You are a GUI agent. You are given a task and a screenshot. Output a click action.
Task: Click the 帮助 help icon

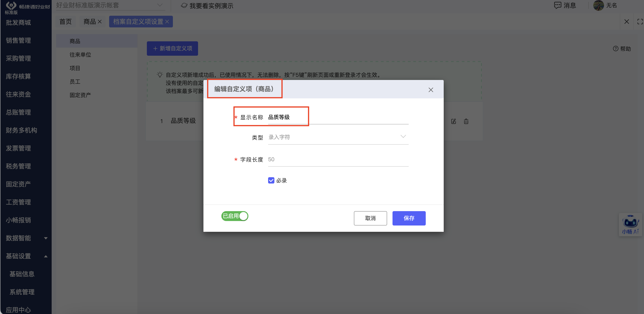click(622, 49)
